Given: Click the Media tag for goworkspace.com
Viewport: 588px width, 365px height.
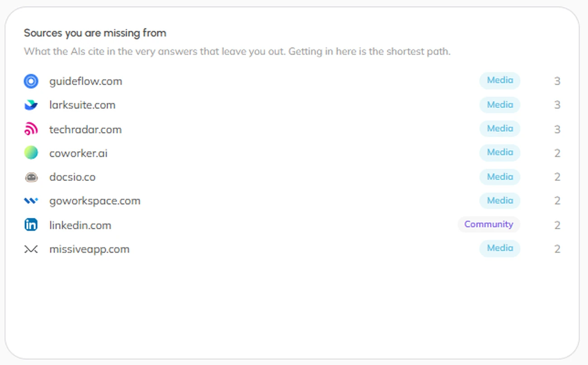Looking at the screenshot, I should click(x=500, y=200).
